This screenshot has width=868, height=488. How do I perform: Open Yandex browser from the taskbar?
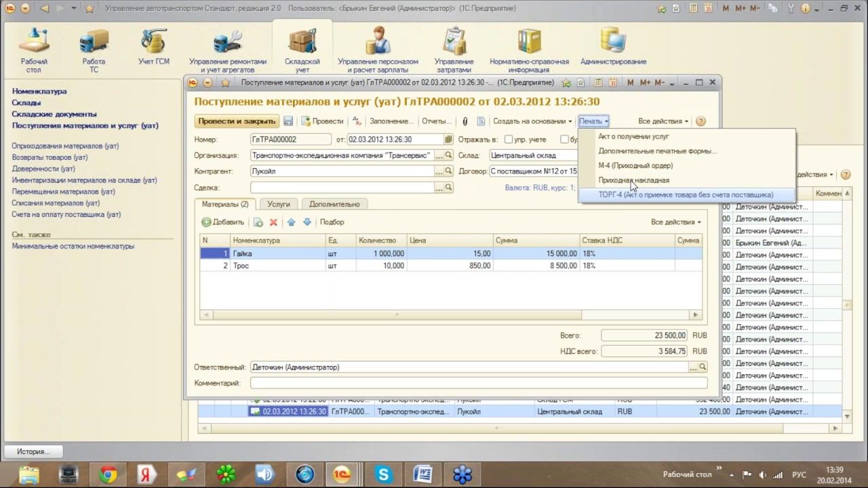coord(147,474)
